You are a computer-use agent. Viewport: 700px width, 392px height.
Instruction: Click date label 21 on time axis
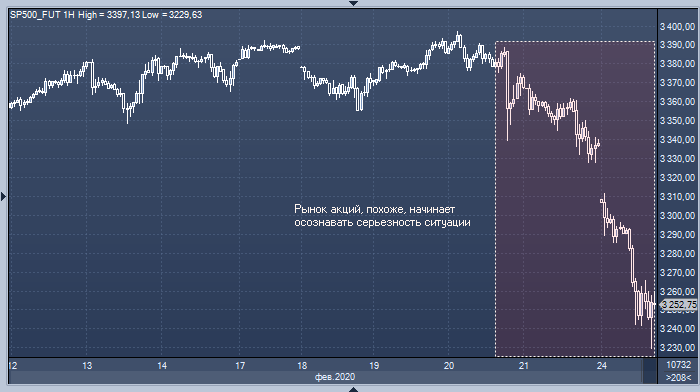(524, 366)
